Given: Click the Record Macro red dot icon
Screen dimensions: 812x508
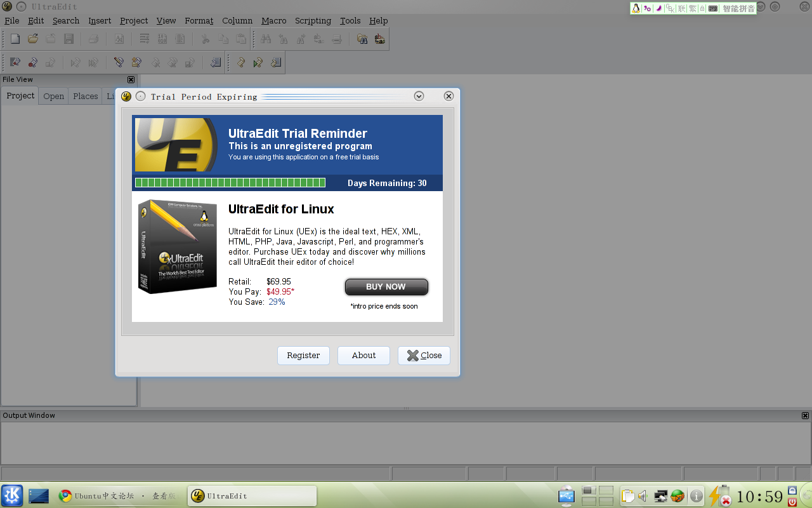Looking at the screenshot, I should 33,62.
